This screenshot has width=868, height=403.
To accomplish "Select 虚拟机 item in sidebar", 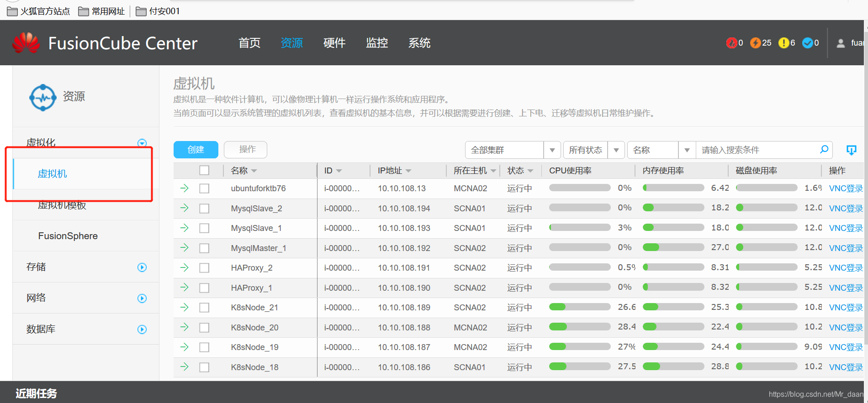I will pos(52,174).
